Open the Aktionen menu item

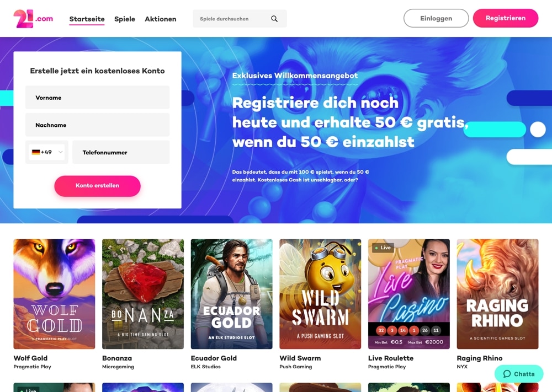click(x=161, y=19)
